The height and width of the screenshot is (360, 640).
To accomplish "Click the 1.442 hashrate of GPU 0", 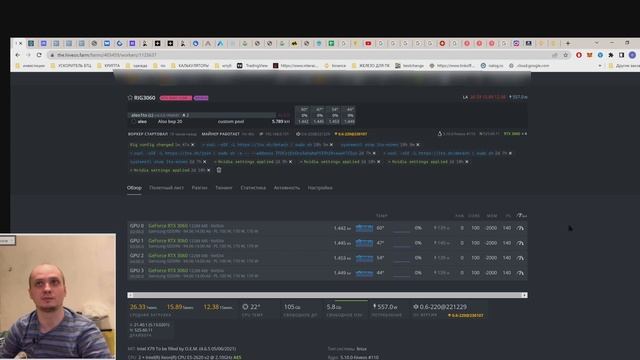I will (342, 228).
